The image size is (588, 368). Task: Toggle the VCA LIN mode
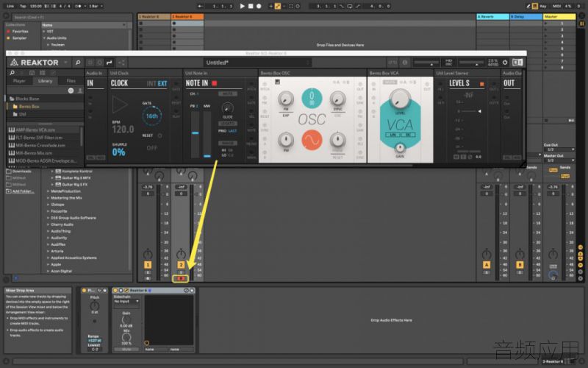(x=392, y=135)
